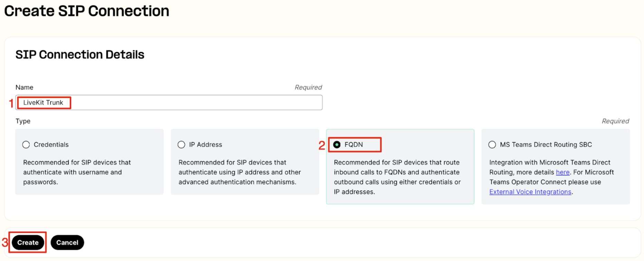
Task: Click the FQDN card description text
Action: [x=397, y=177]
